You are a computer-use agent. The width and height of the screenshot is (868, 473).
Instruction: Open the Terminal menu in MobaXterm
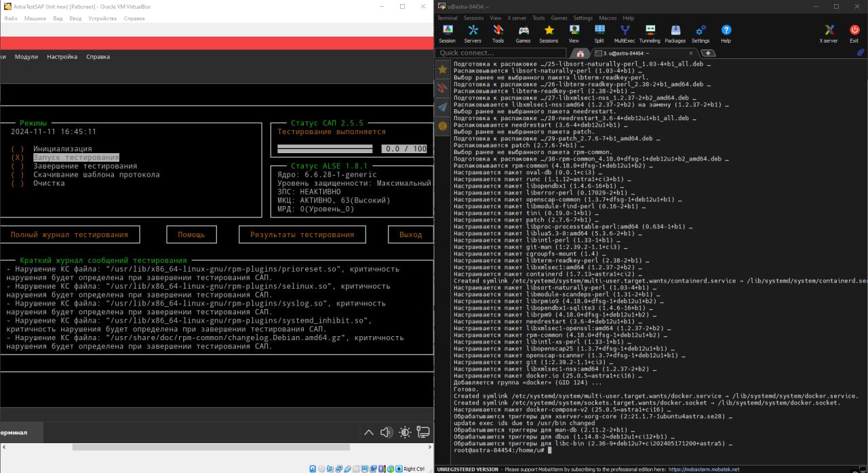click(447, 18)
